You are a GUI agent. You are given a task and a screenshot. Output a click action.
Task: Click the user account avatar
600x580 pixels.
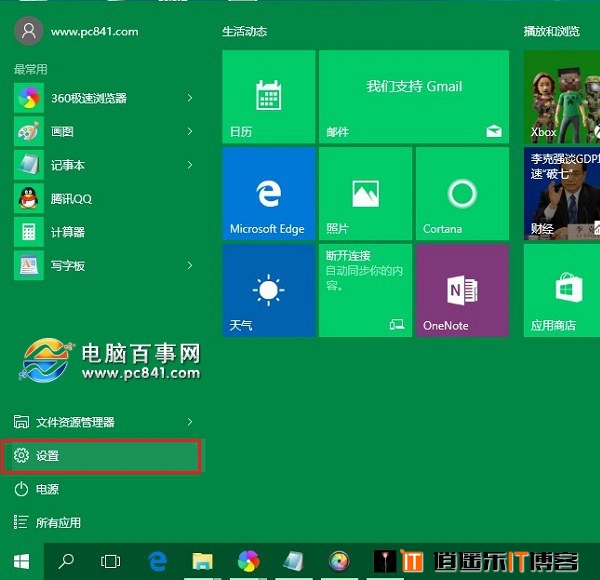point(29,31)
